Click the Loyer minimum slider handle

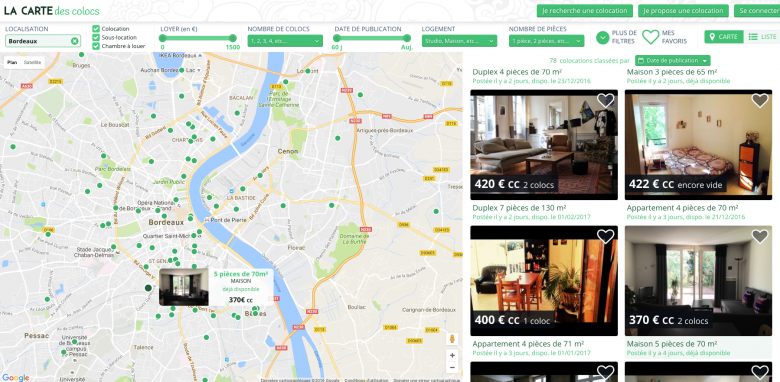pos(162,38)
